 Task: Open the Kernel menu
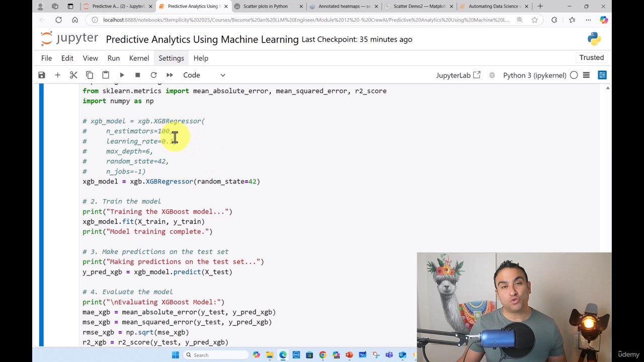139,58
